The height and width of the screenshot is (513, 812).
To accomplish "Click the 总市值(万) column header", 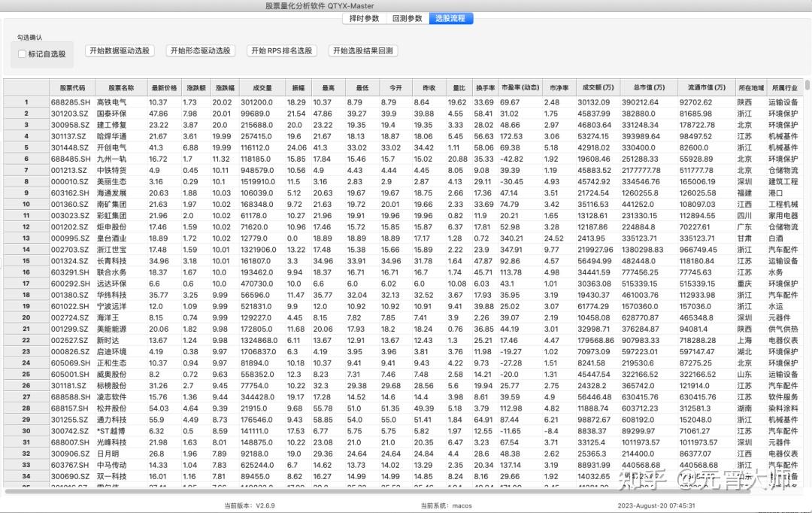I will 649,88.
